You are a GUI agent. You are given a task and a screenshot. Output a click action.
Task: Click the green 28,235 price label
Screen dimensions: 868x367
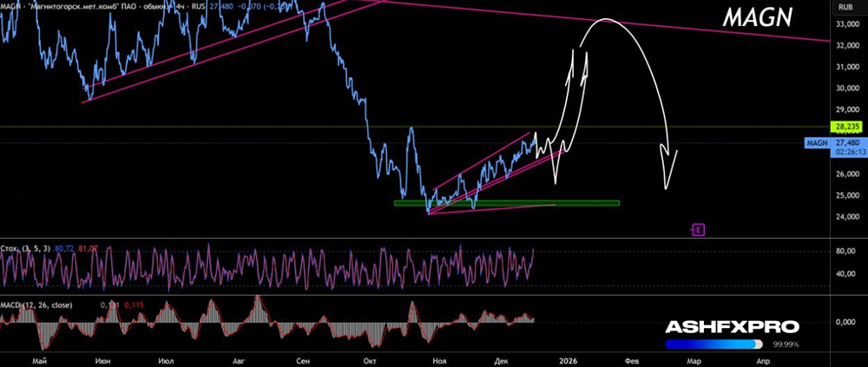tap(845, 127)
